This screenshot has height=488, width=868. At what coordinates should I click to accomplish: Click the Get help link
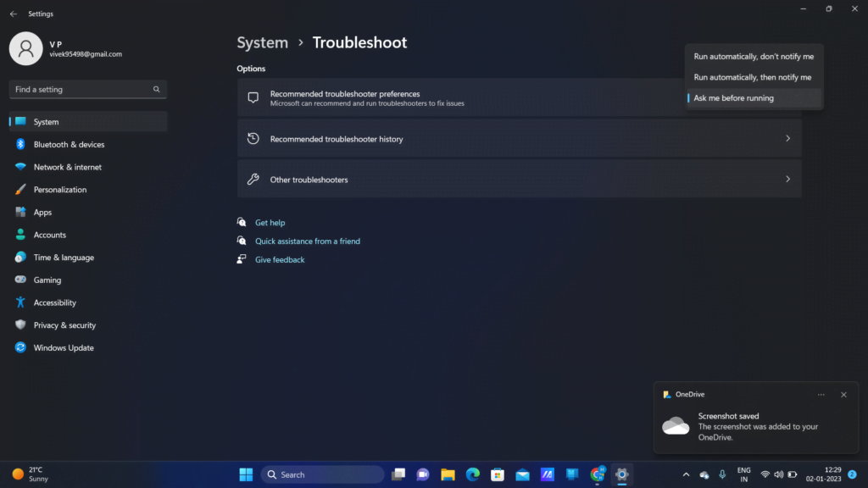(x=270, y=223)
